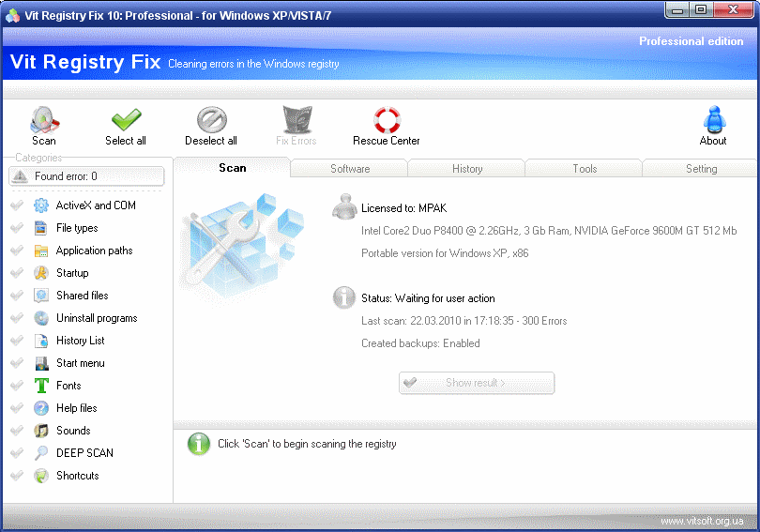Click the Found error: 0 button
Screen dimensions: 760x532
click(86, 175)
